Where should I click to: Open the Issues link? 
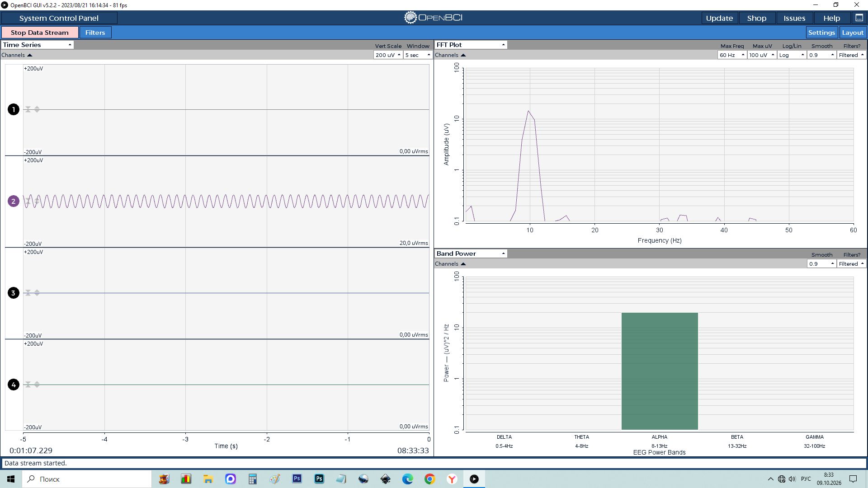coord(794,18)
